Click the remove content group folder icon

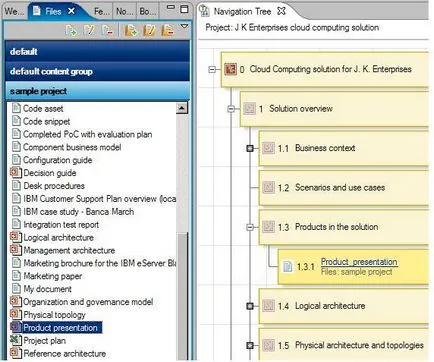(x=167, y=31)
